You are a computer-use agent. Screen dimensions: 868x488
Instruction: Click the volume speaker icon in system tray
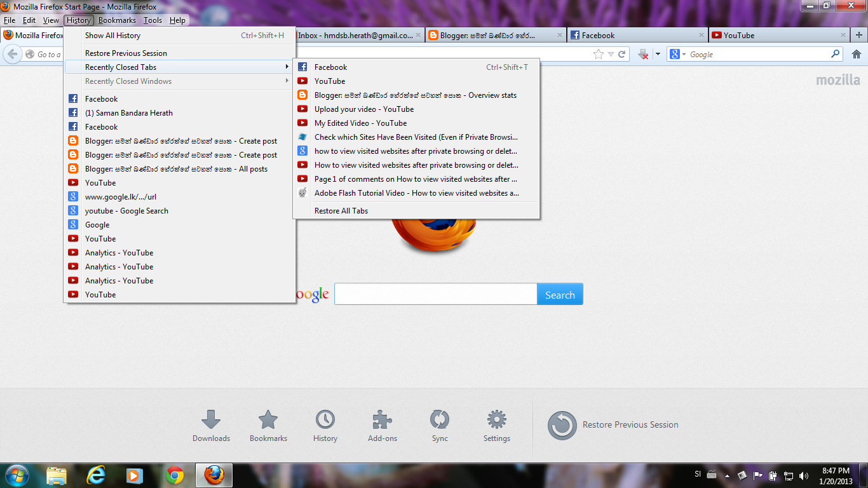(x=804, y=475)
